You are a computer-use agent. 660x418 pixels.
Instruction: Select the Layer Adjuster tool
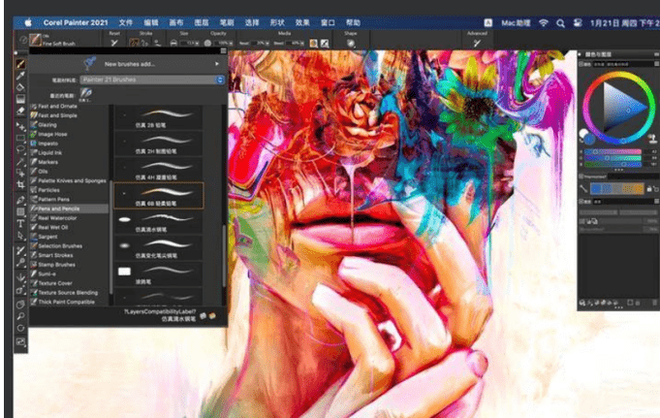coord(20,126)
